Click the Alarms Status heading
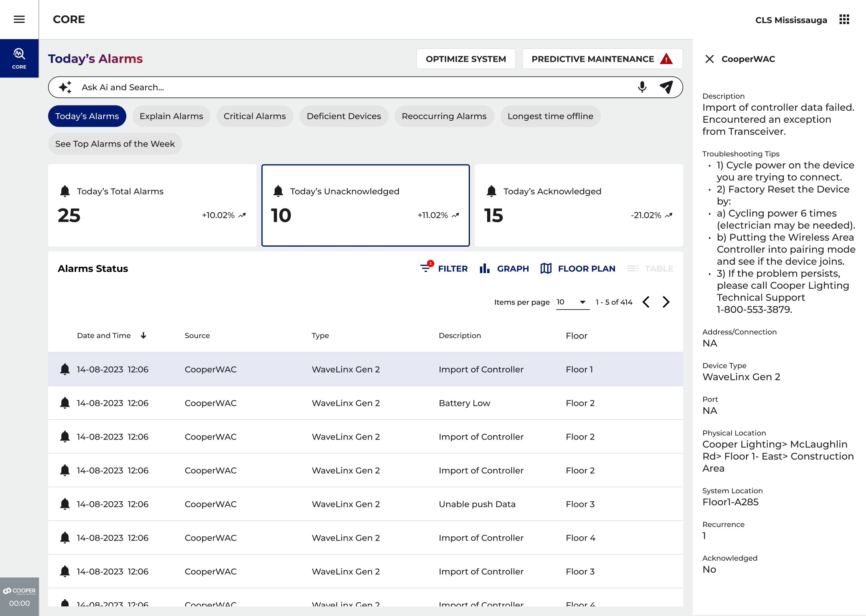Image resolution: width=866 pixels, height=616 pixels. coord(93,268)
